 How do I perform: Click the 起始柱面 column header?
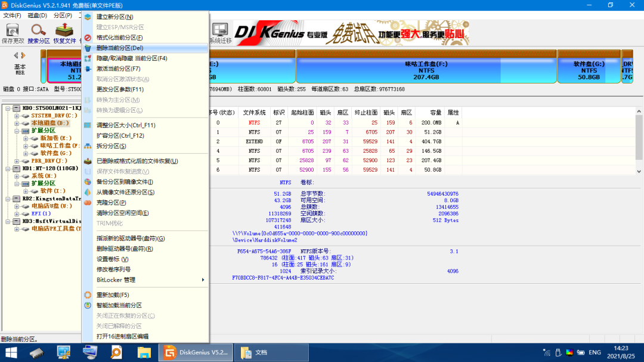[302, 113]
